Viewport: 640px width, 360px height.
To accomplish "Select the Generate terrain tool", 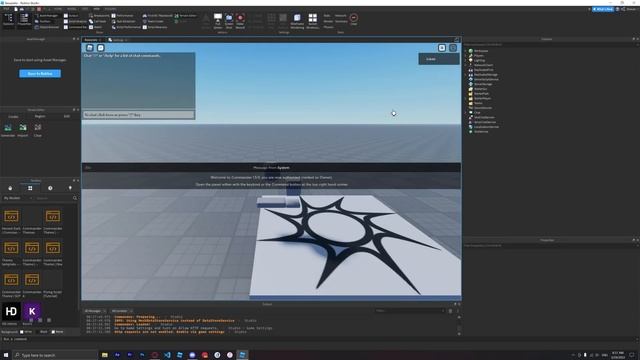I will 8,130.
